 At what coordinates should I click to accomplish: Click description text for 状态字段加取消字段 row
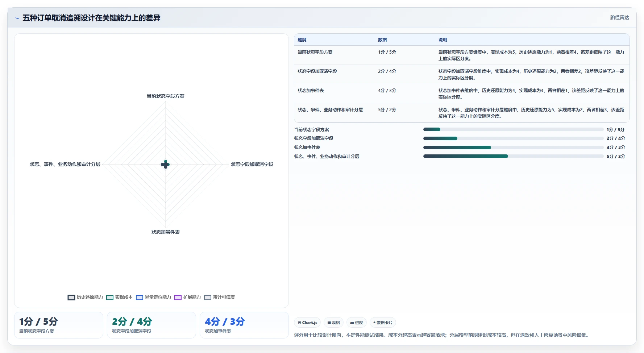pyautogui.click(x=531, y=75)
